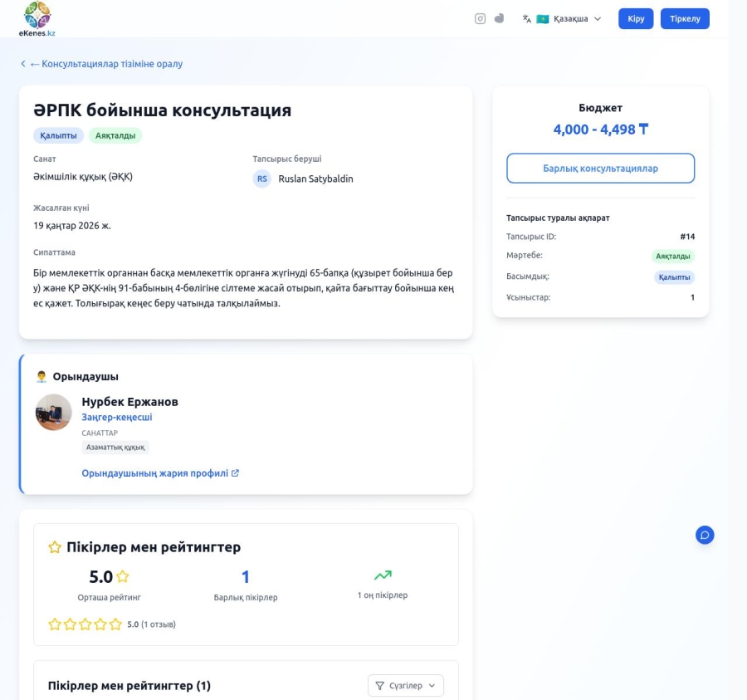
Task: Open the floating chat bubble icon
Action: point(705,535)
